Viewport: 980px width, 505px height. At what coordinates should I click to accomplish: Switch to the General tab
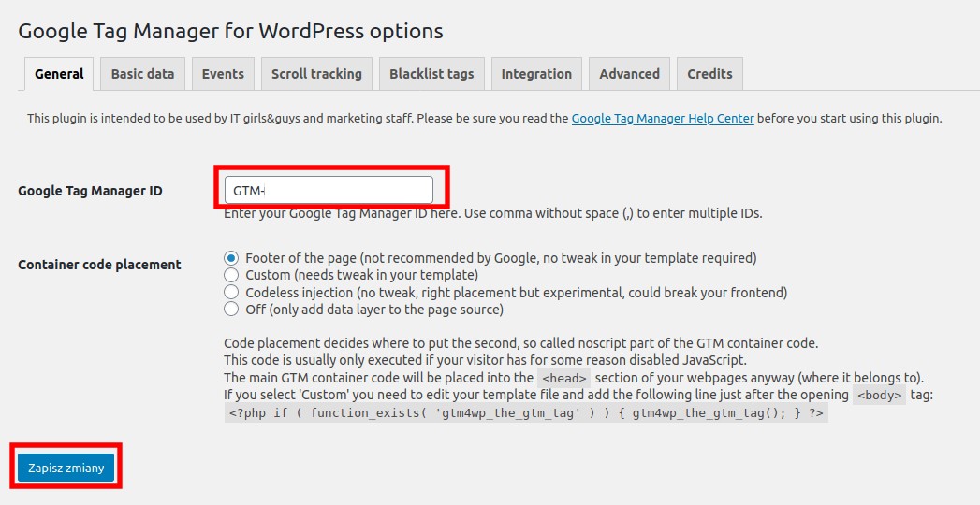pyautogui.click(x=59, y=74)
